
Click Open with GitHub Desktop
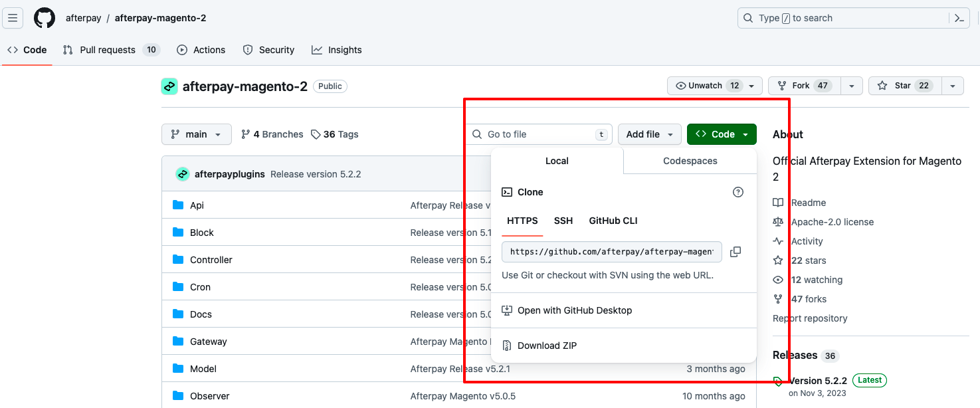[x=574, y=310]
